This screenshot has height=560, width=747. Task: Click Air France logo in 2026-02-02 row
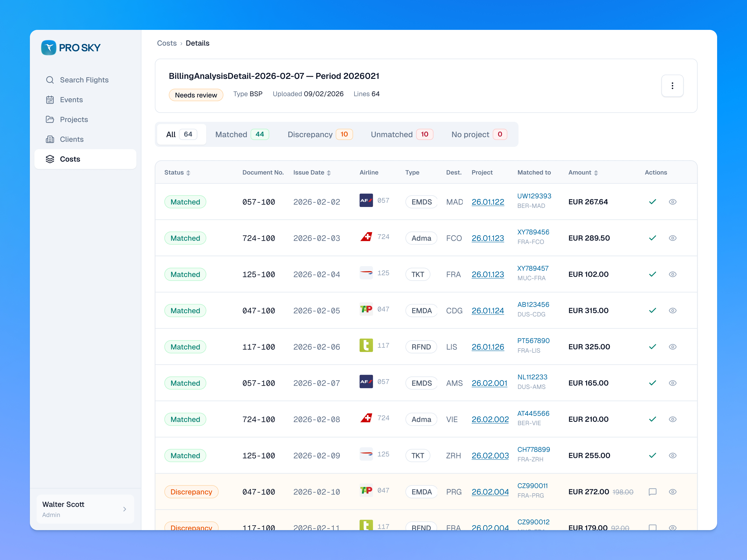tap(366, 200)
